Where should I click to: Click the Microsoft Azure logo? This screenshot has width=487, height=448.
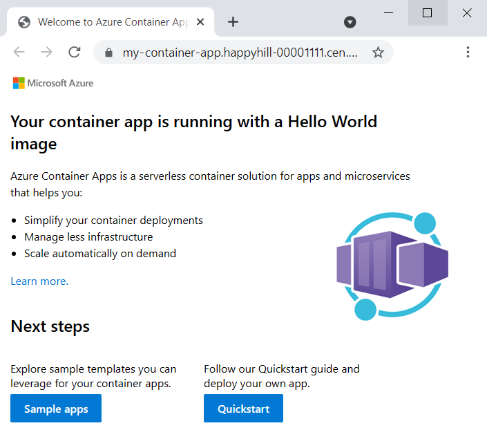(53, 83)
